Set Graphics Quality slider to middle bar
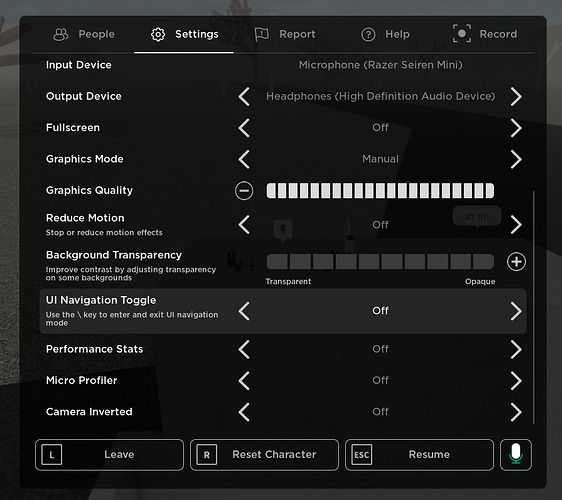This screenshot has height=500, width=562. pos(380,190)
